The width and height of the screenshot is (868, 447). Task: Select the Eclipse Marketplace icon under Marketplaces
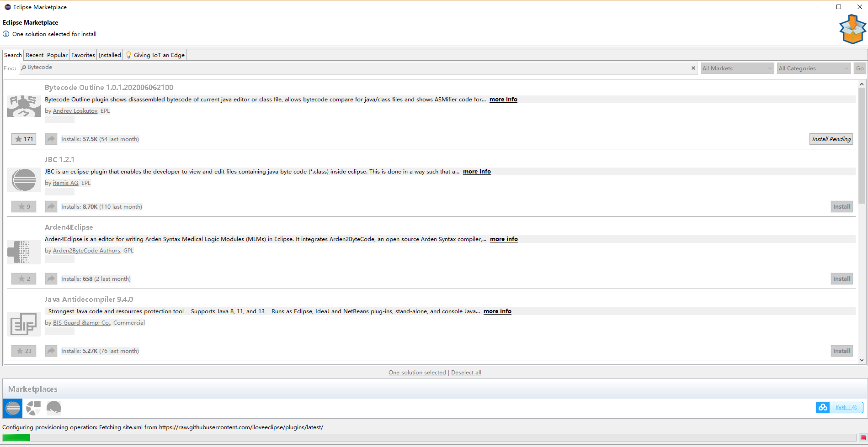coord(12,408)
